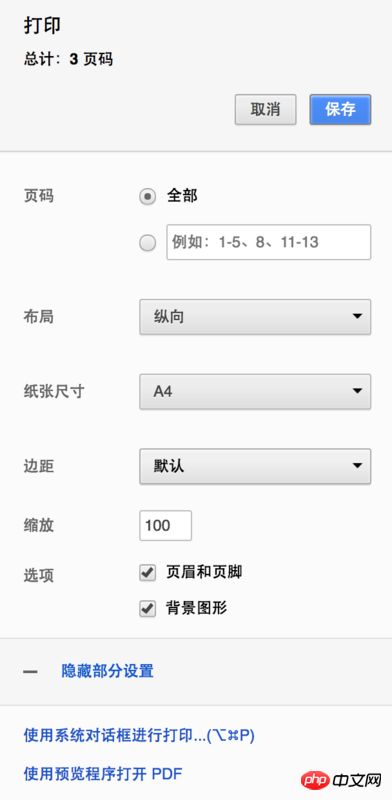This screenshot has width=392, height=800.
Task: Click the 取消 button
Action: [x=265, y=110]
